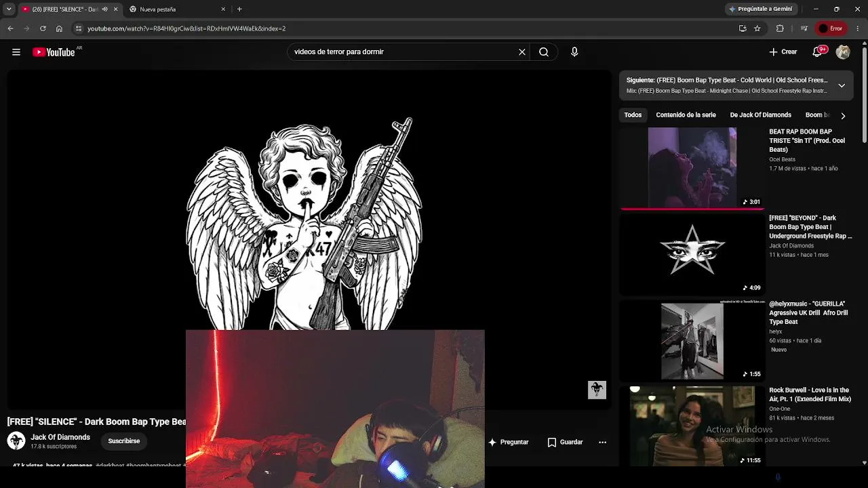Open the browser media controls icon
The width and height of the screenshot is (868, 488).
click(804, 28)
